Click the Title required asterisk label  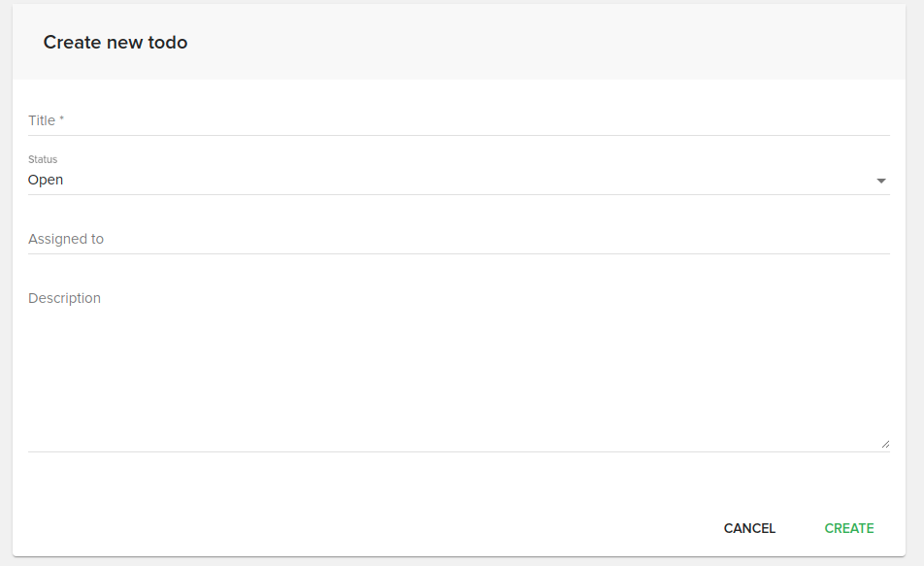tap(61, 120)
